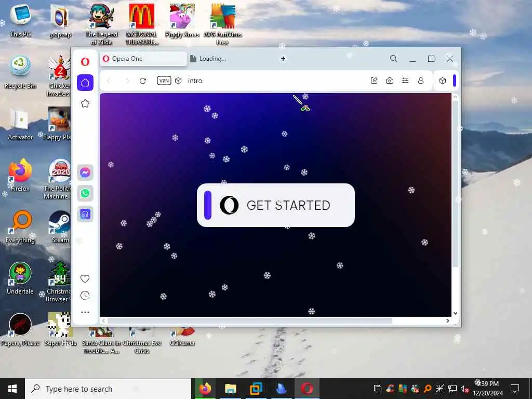Viewport: 532px width, 399px height.
Task: Click the muted volume tray icon
Action: pos(464,389)
